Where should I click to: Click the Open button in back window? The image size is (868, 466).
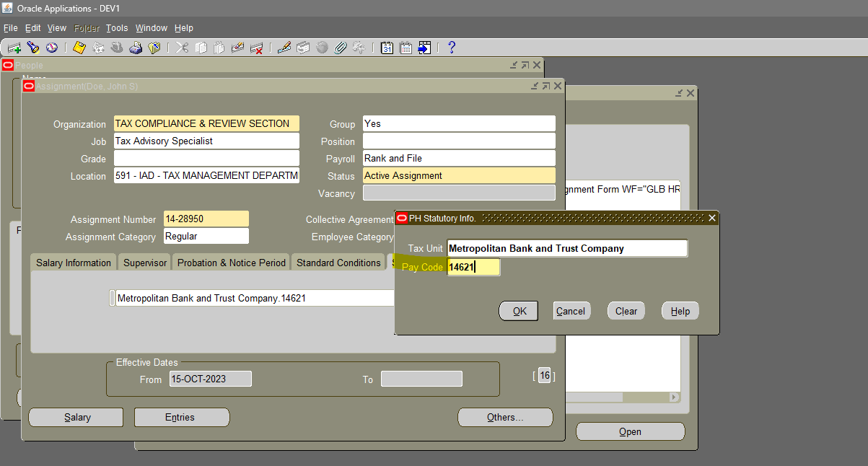click(630, 431)
